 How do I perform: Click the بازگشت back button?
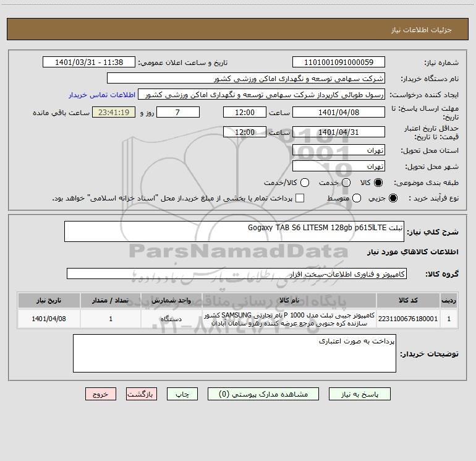click(x=142, y=394)
